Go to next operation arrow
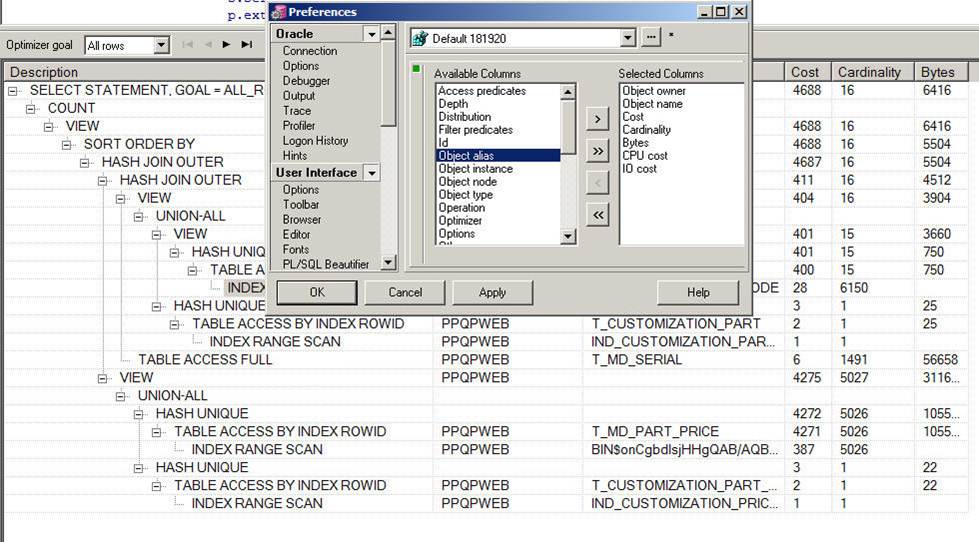The height and width of the screenshot is (542, 979). [x=227, y=44]
